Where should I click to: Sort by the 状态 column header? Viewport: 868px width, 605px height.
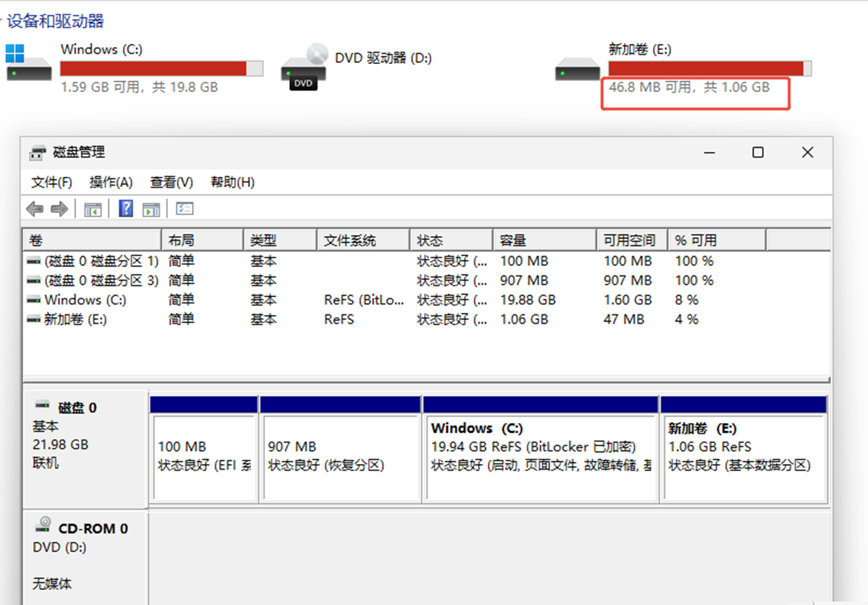pos(451,240)
